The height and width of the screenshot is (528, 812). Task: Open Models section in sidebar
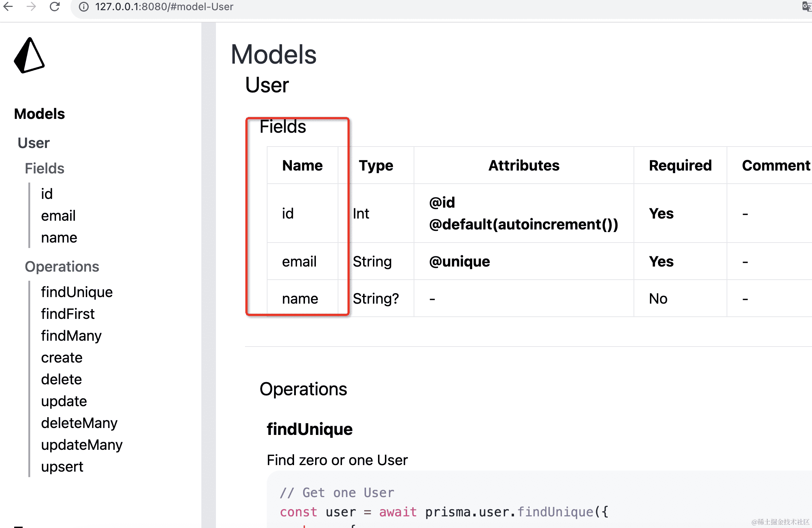[39, 114]
